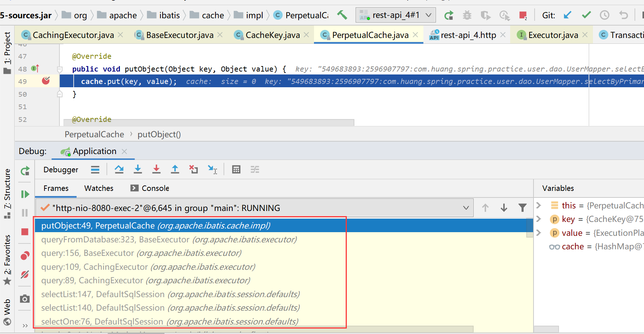Toggle the Mute Breakpoints icon
Viewport: 644px width, 334px height.
(25, 275)
